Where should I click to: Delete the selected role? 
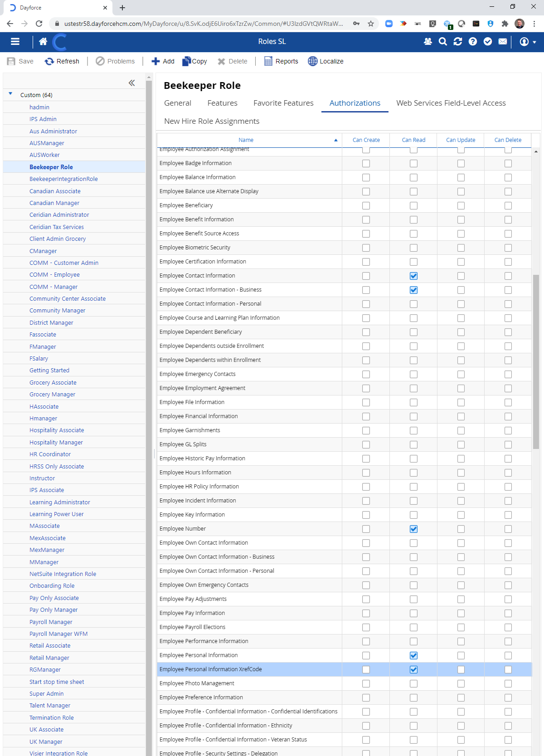(233, 61)
